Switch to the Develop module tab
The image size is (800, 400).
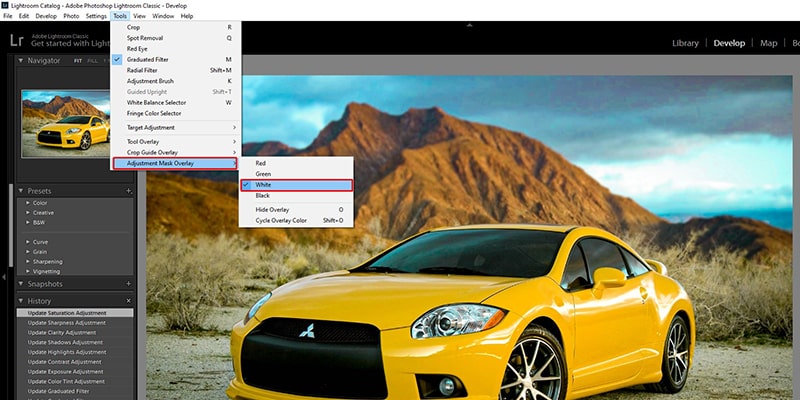coord(729,43)
